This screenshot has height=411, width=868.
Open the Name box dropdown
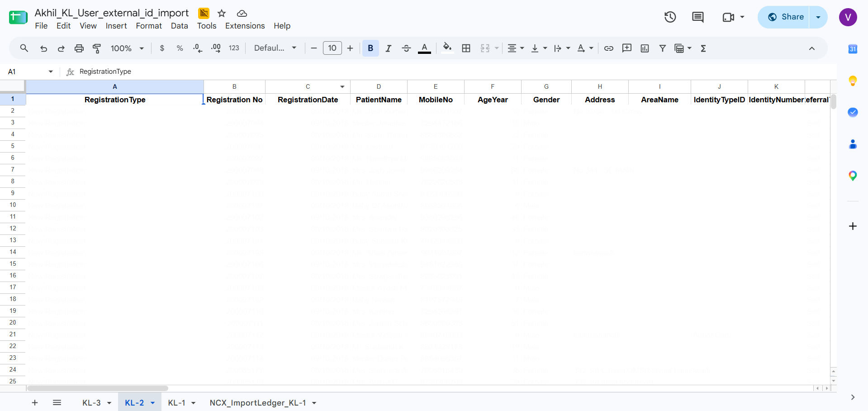pyautogui.click(x=51, y=72)
